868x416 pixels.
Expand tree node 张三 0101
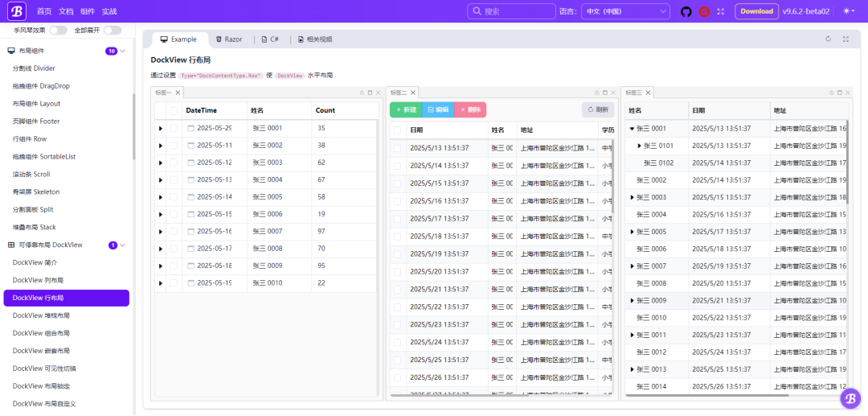pos(640,146)
